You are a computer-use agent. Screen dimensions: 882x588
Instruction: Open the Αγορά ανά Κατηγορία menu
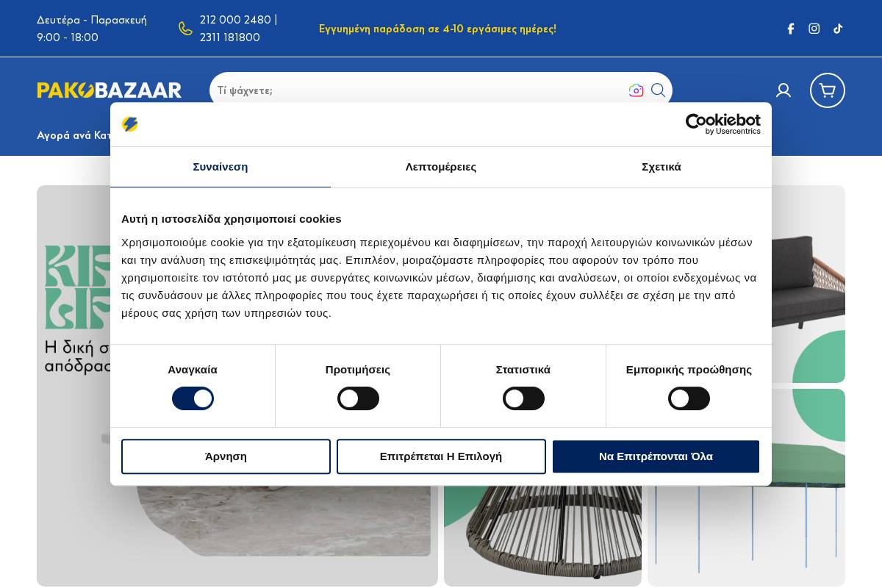[73, 135]
